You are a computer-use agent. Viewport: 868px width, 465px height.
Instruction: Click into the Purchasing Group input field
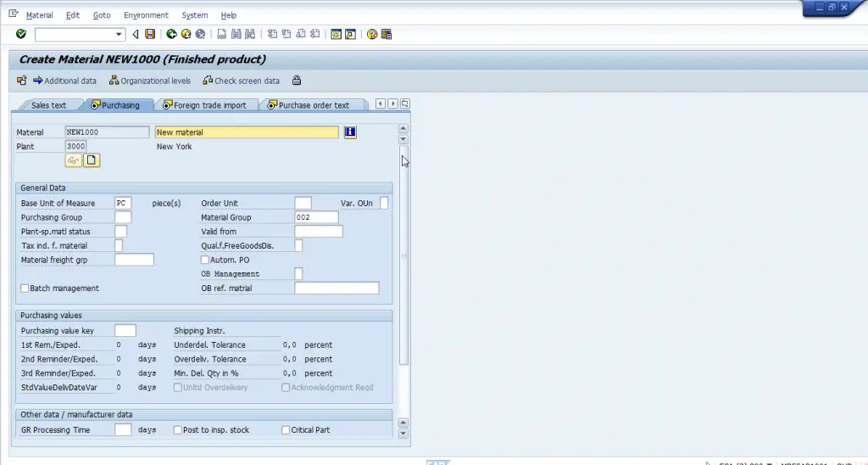tap(123, 217)
